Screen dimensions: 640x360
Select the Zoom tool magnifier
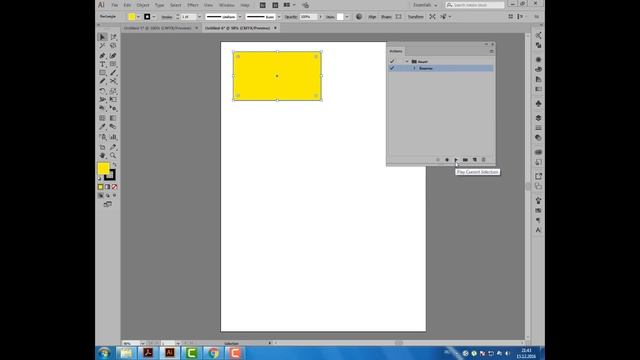pos(113,156)
